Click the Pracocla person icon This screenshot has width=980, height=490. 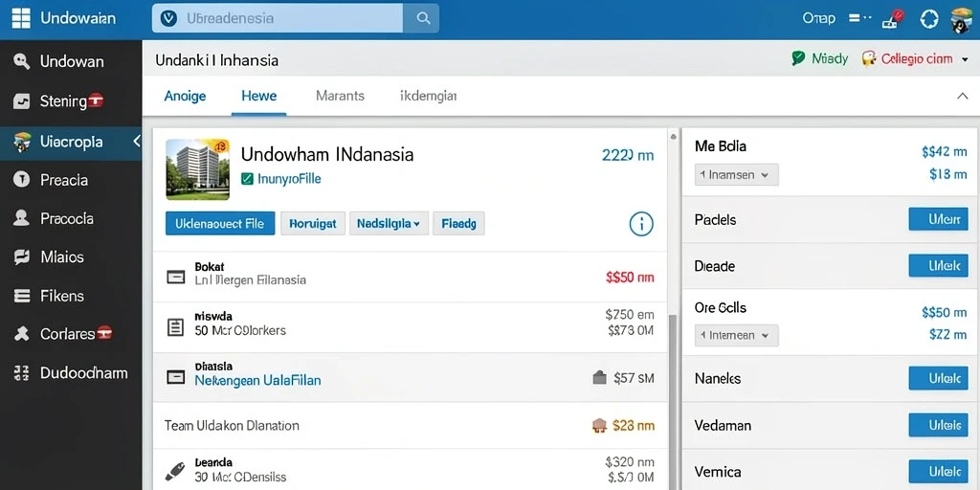click(22, 218)
